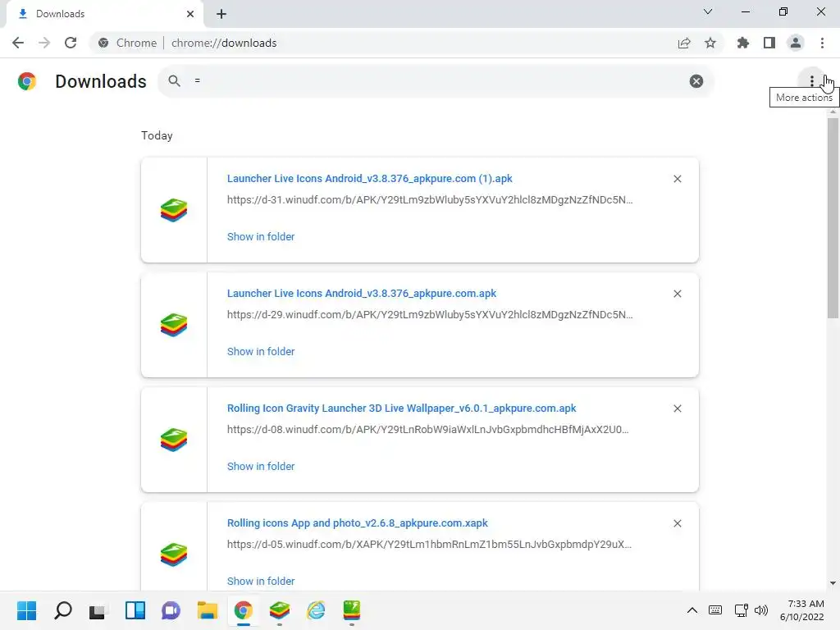Open the More actions three-dot menu

(x=812, y=81)
